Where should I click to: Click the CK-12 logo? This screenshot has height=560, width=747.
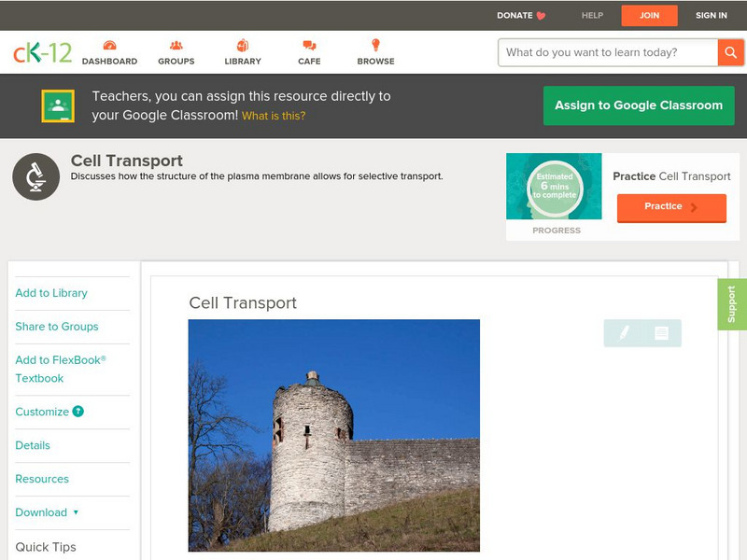tap(42, 52)
